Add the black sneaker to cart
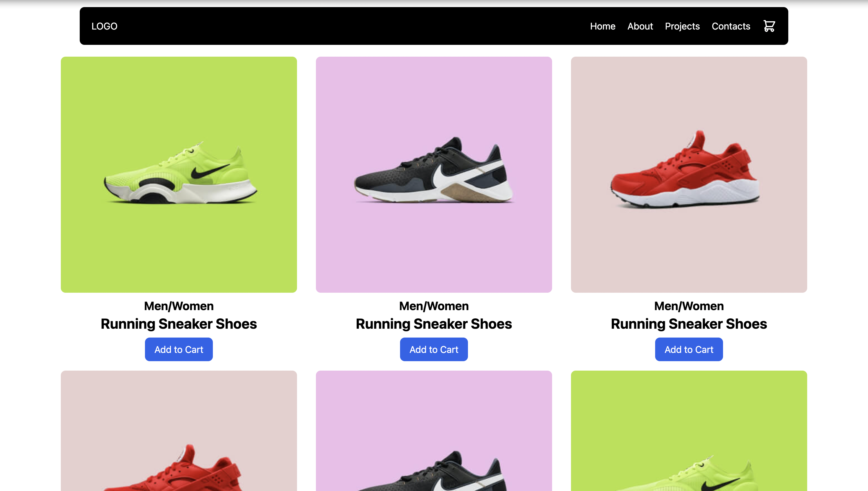This screenshot has height=491, width=868. pyautogui.click(x=434, y=349)
